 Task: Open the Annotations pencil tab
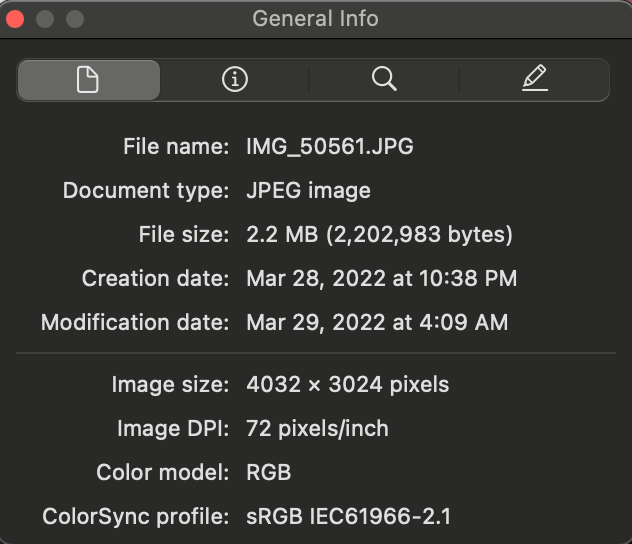(535, 80)
